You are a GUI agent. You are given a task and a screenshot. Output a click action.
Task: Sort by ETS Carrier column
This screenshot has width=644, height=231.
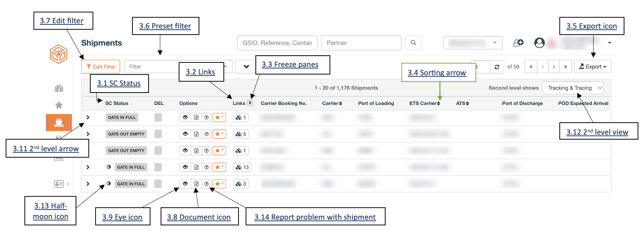(x=425, y=103)
